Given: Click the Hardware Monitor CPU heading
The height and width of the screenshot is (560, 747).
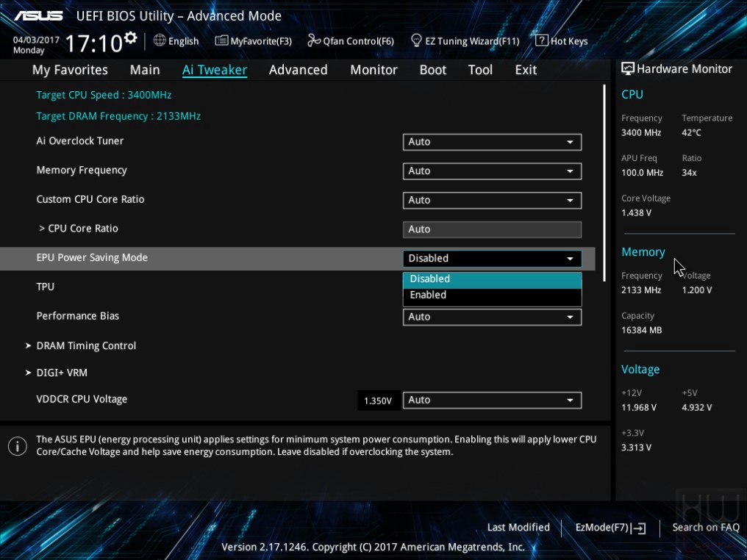Looking at the screenshot, I should tap(632, 94).
